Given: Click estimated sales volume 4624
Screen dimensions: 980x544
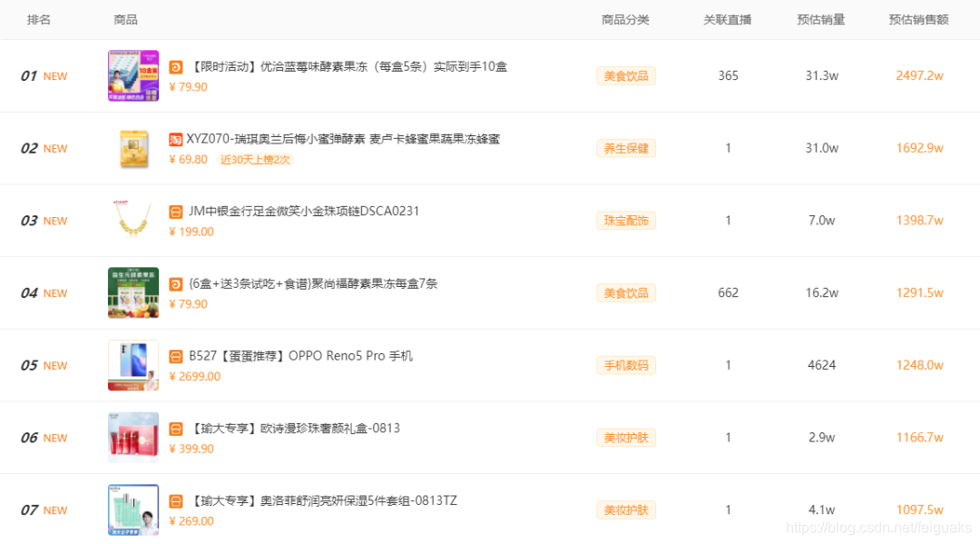Looking at the screenshot, I should tap(822, 365).
